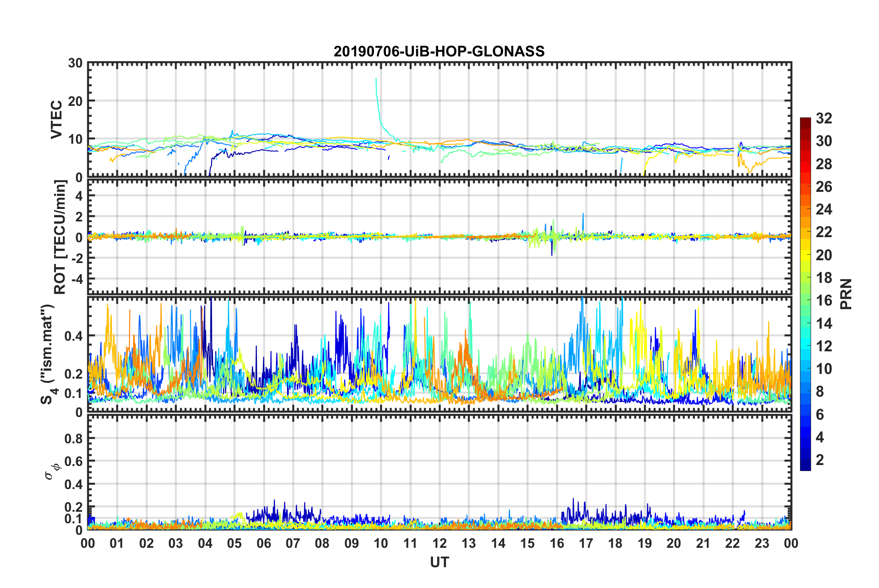
Task: Pick the green band at PRN 16 on colorbar
Action: [x=806, y=300]
